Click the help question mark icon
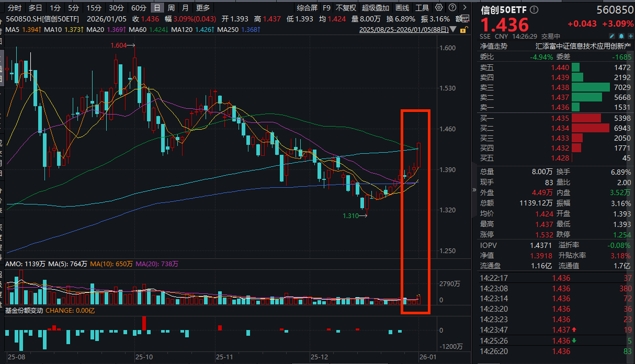 click(x=452, y=8)
